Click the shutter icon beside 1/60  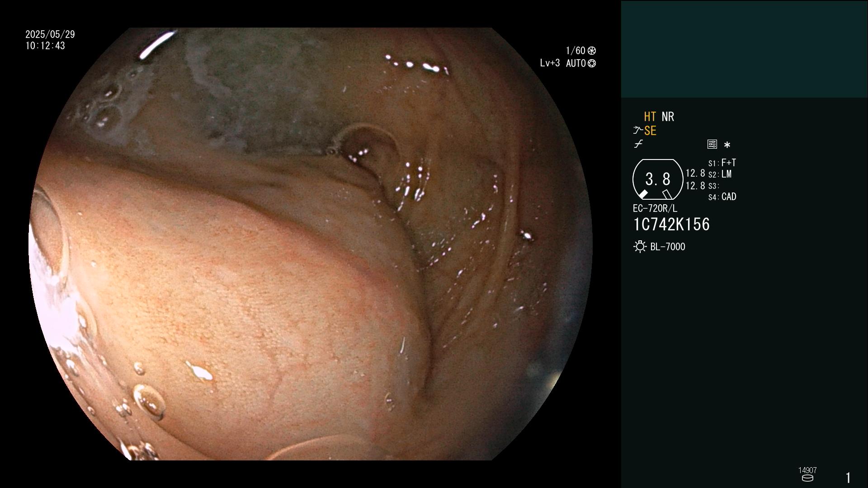pos(592,51)
